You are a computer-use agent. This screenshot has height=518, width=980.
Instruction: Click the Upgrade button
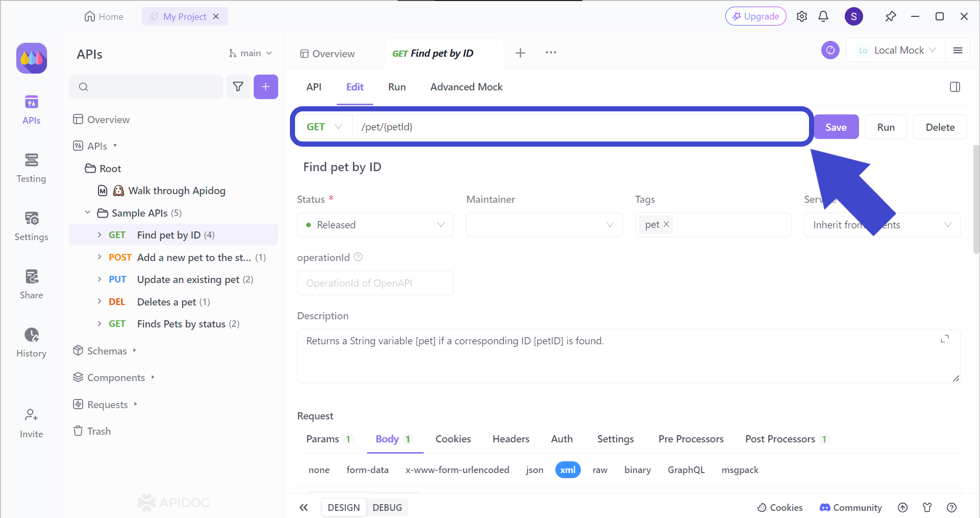click(755, 16)
